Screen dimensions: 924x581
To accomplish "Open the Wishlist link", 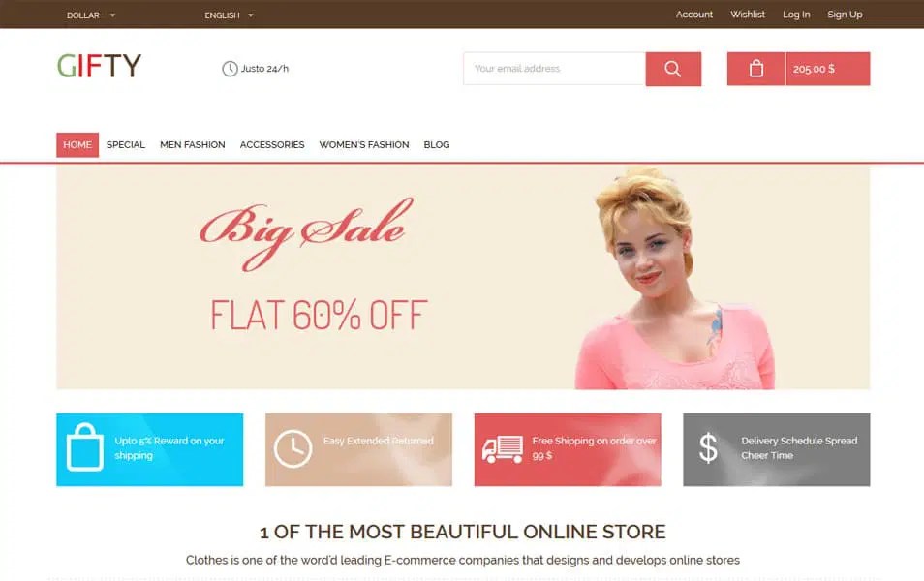I will [x=747, y=15].
